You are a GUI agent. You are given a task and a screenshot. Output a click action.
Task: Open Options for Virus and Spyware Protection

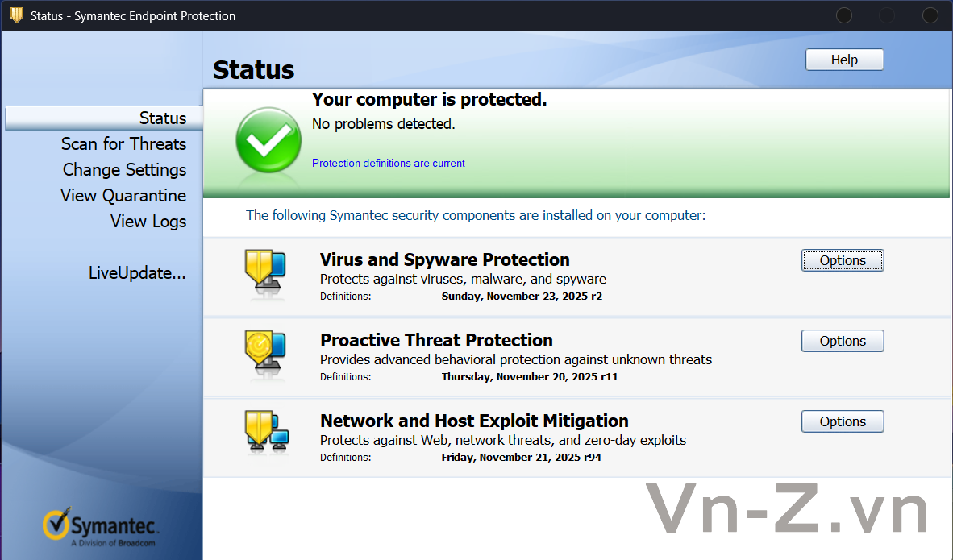pos(843,260)
